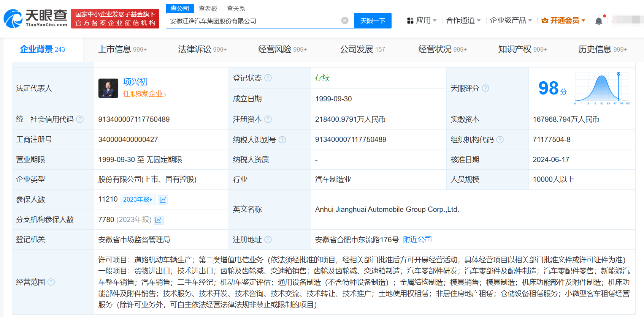
Task: Open the 经营风险 tab
Action: (x=282, y=49)
